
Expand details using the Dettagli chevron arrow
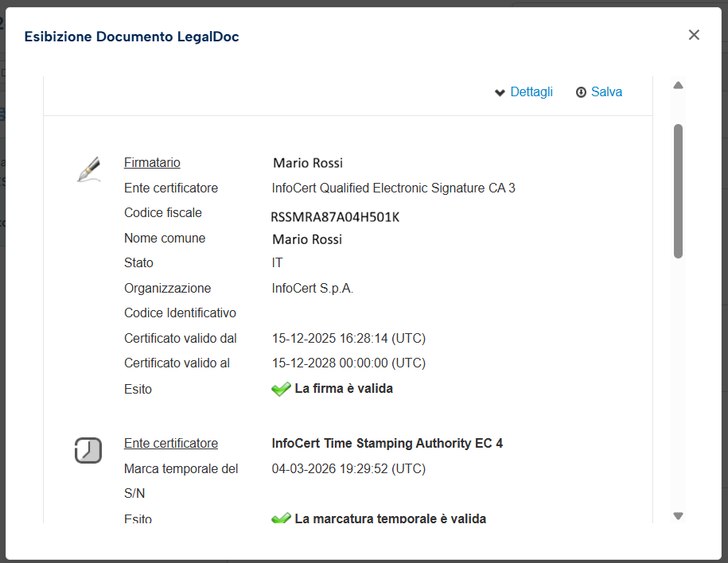pos(500,93)
